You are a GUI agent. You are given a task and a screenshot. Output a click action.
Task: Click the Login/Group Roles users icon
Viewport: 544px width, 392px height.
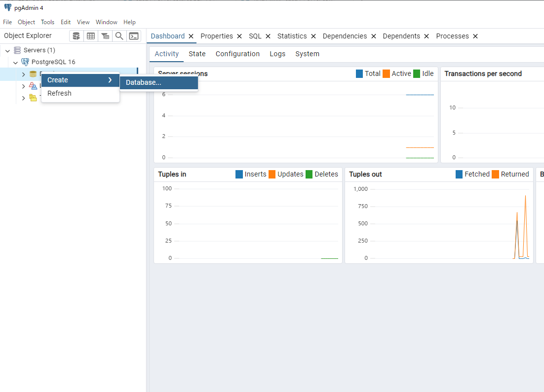33,86
